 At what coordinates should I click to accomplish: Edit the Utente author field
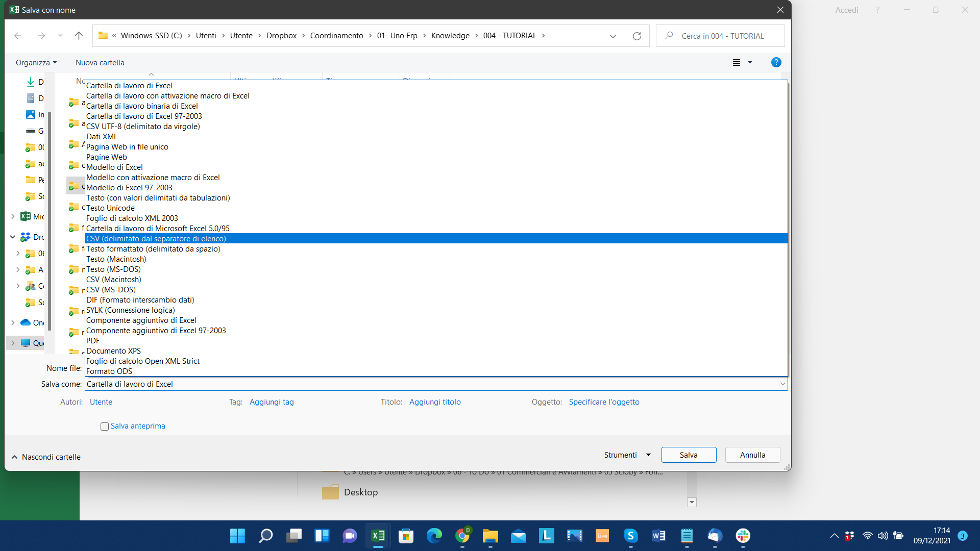(101, 402)
